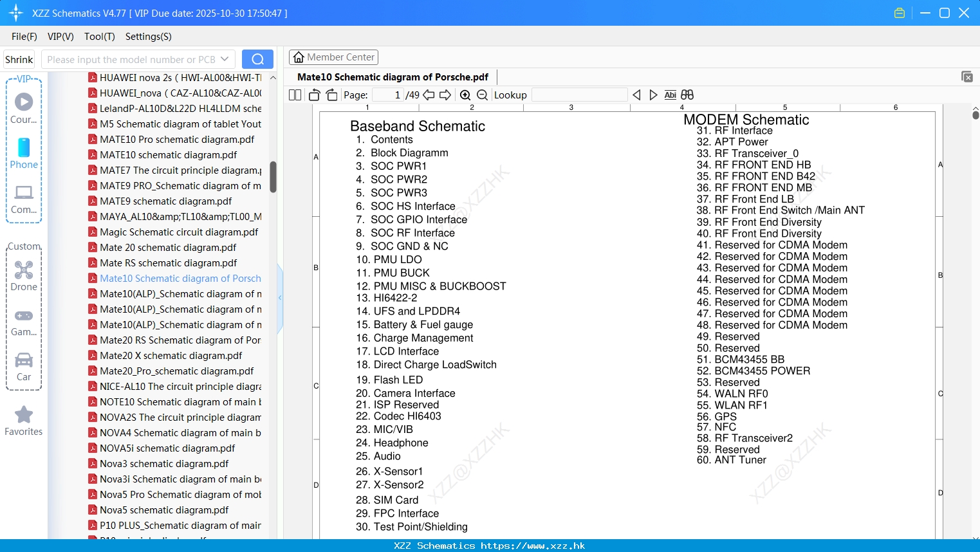The width and height of the screenshot is (980, 552).
Task: Open Favorites star
Action: [24, 421]
